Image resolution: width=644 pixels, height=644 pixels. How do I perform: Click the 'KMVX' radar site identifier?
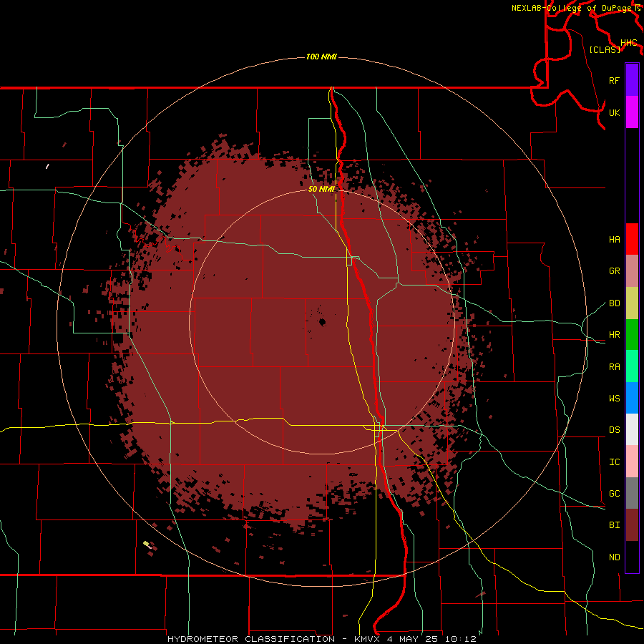coord(368,639)
